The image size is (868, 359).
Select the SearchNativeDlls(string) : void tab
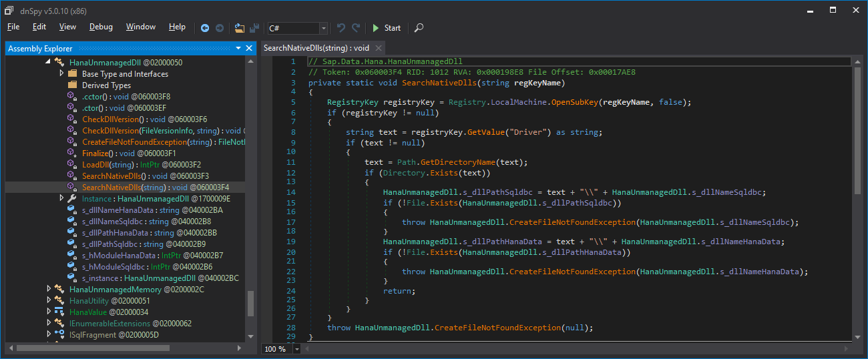(316, 48)
